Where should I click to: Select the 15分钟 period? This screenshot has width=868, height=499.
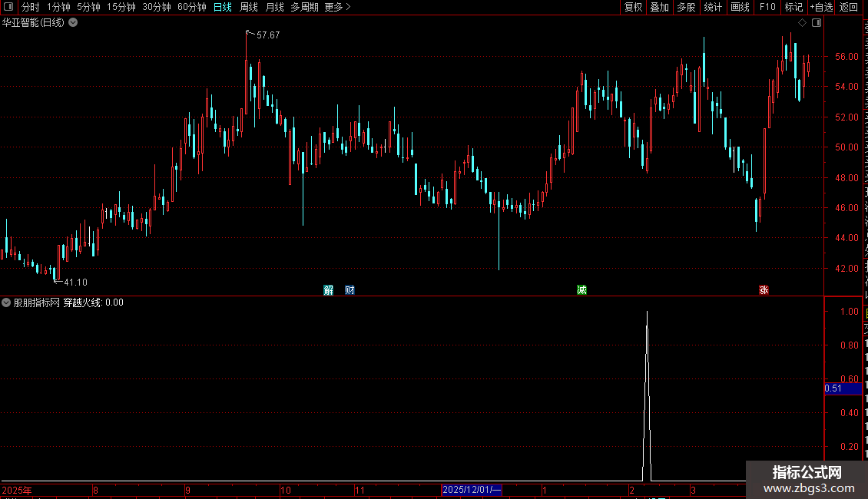[121, 7]
